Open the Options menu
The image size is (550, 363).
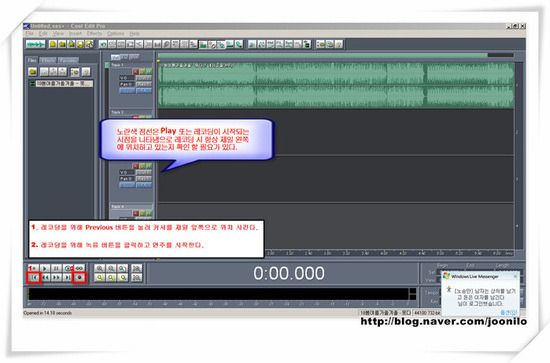pyautogui.click(x=116, y=33)
